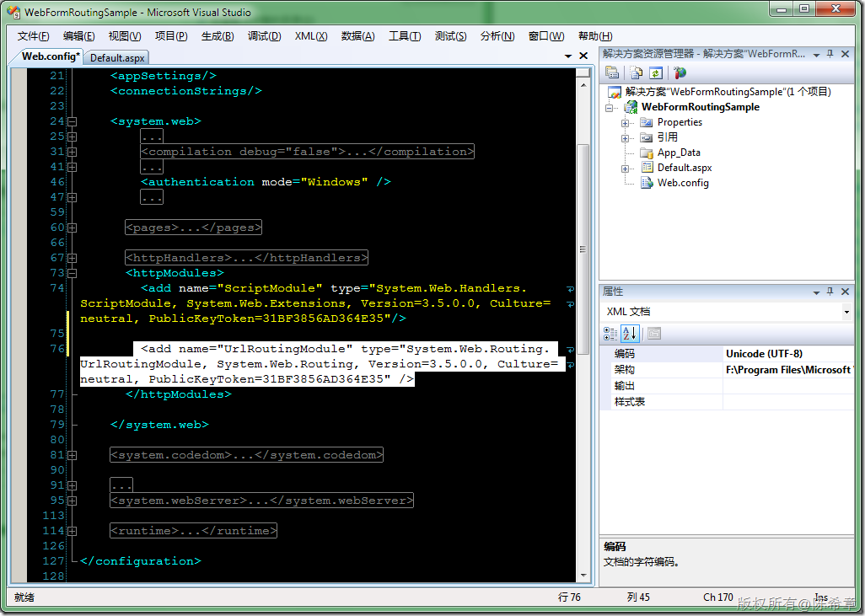Click the App_Data folder icon

click(647, 153)
